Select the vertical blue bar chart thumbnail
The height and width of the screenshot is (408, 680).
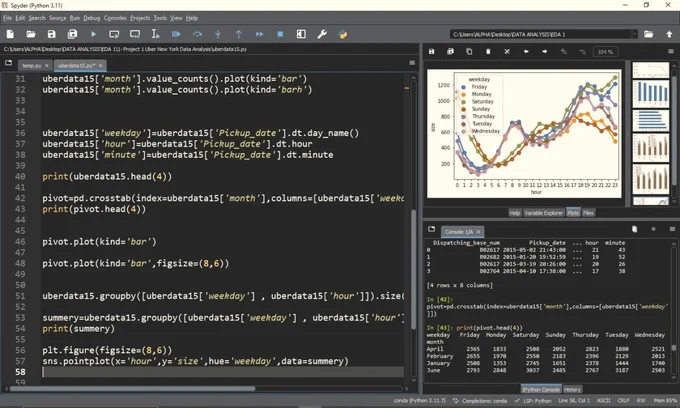pyautogui.click(x=651, y=94)
